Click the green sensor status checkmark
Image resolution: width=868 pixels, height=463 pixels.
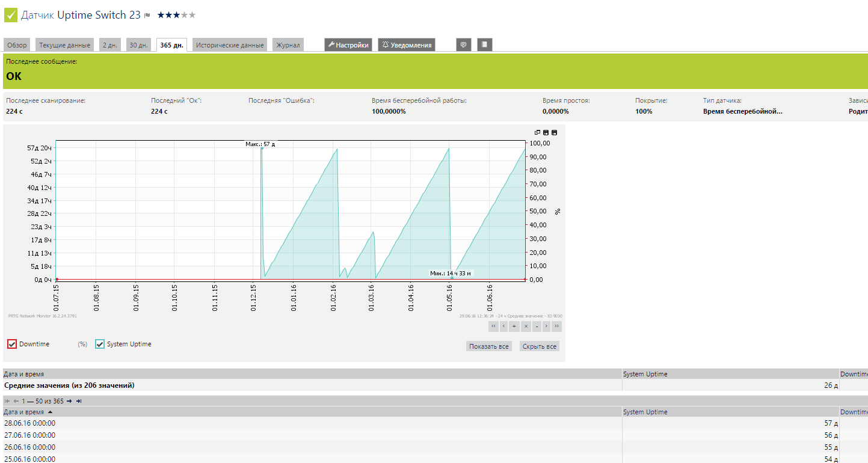pyautogui.click(x=11, y=15)
